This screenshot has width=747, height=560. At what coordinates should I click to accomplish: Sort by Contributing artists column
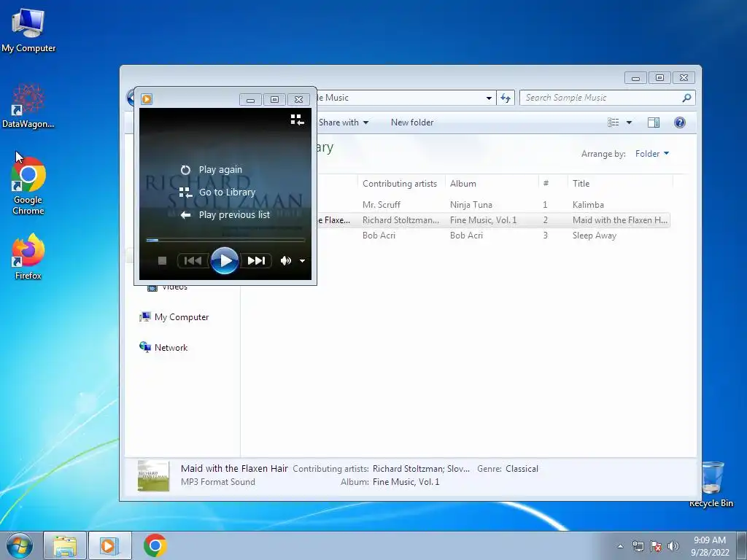coord(401,183)
